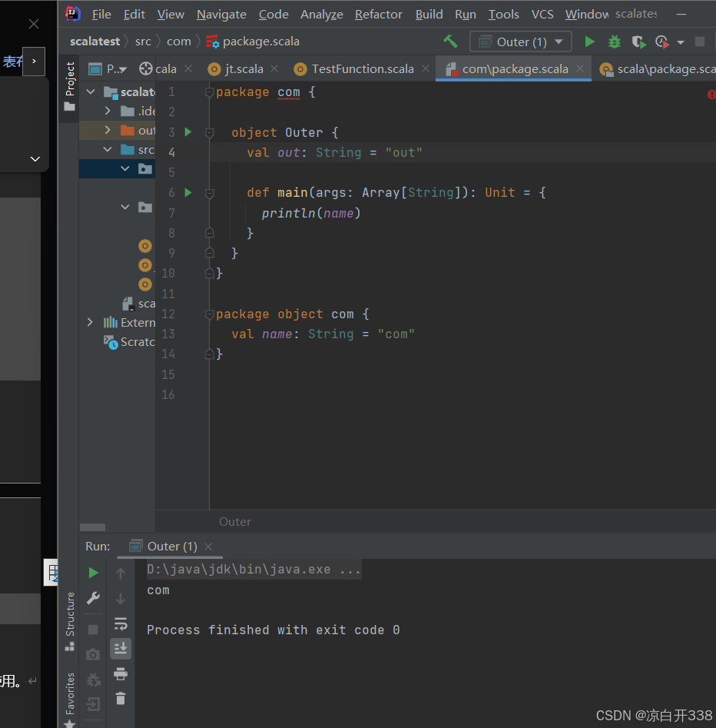This screenshot has height=728, width=716.
Task: Open the Analyze menu
Action: (x=322, y=15)
